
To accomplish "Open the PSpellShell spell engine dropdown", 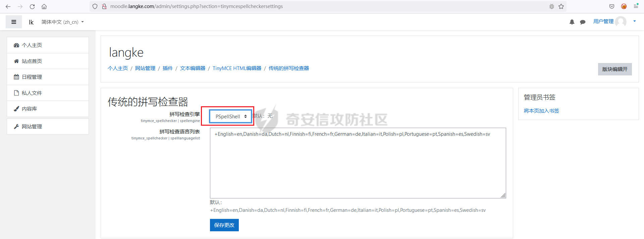I will [x=231, y=116].
